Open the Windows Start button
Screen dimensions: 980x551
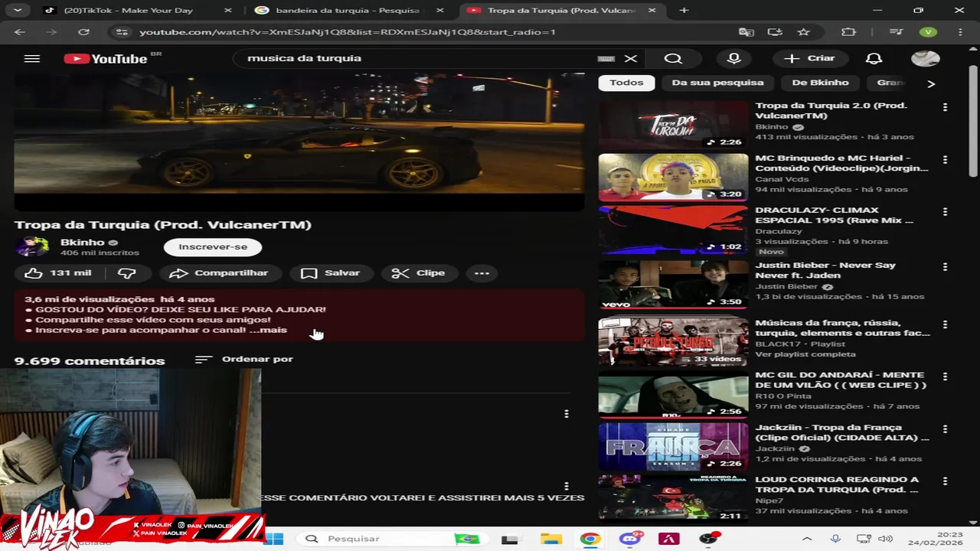(273, 539)
